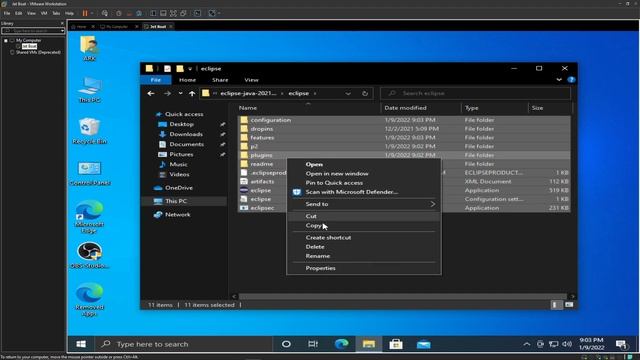Viewport: 640px width, 360px height.
Task: Open the recent locations dropdown arrow
Action: [x=180, y=93]
